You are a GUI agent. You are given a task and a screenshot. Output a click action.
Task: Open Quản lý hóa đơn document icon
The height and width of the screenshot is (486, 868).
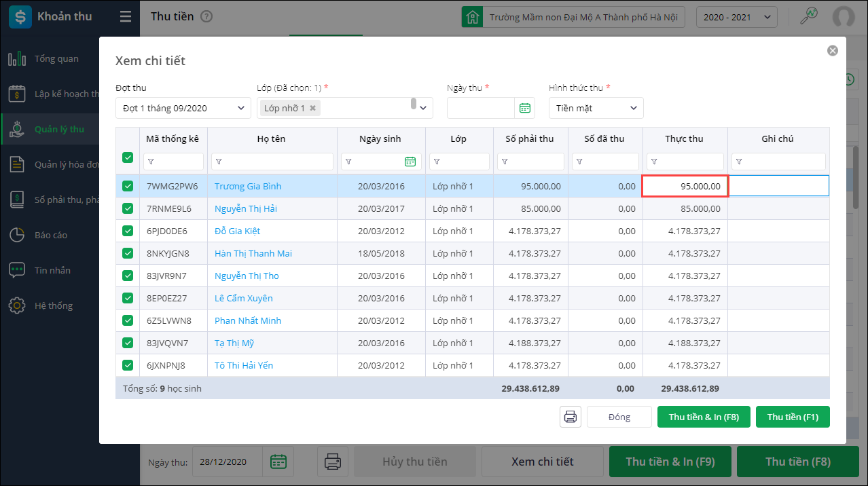click(17, 164)
